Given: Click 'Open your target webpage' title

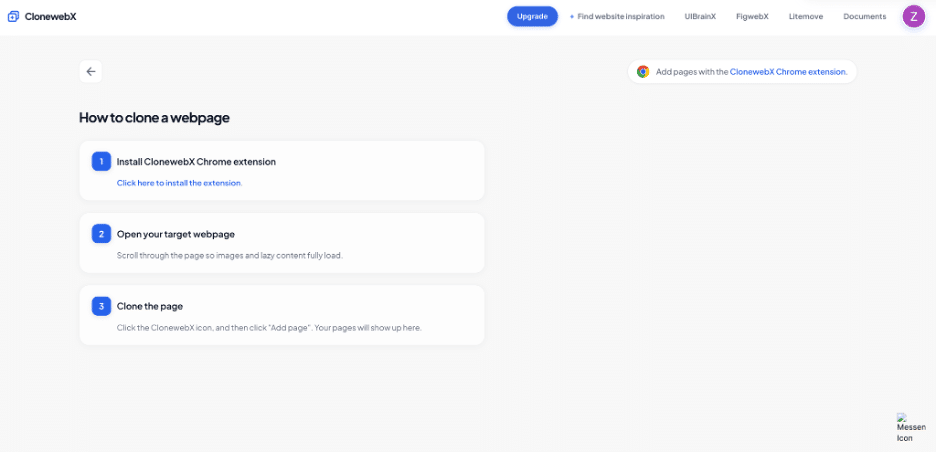Looking at the screenshot, I should [176, 234].
